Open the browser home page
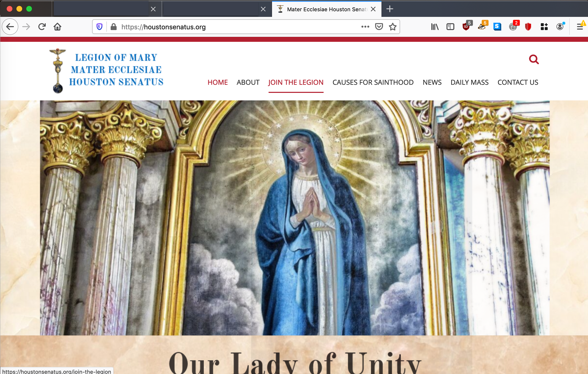The width and height of the screenshot is (588, 374). click(x=58, y=27)
